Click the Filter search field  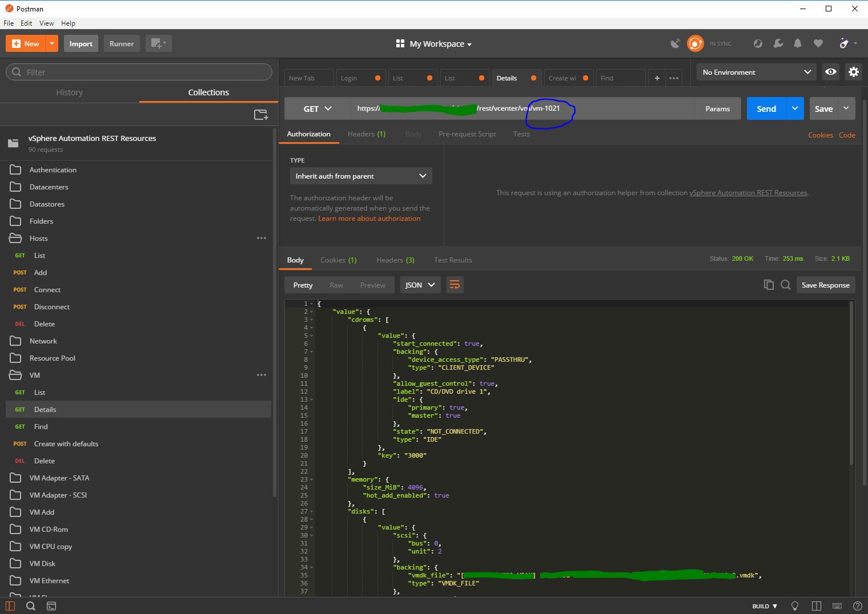139,72
